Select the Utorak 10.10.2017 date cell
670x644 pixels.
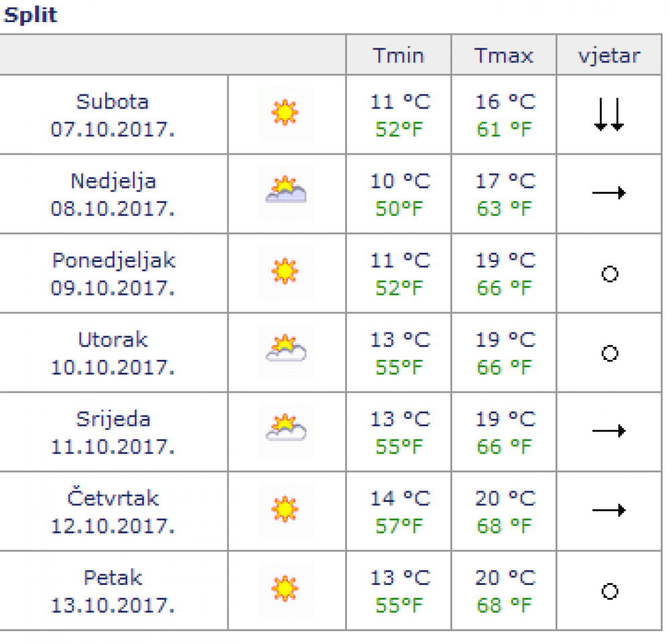[113, 353]
